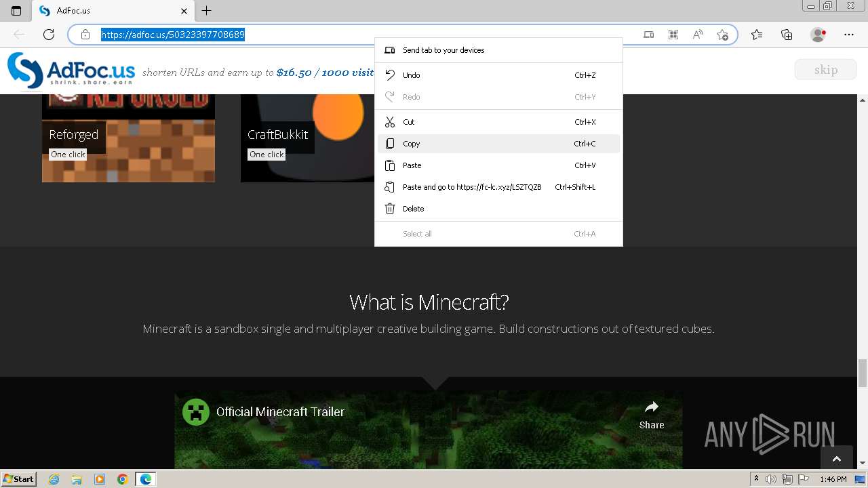Choose Copy in the context menu
Image resolution: width=868 pixels, height=488 pixels.
[x=498, y=144]
